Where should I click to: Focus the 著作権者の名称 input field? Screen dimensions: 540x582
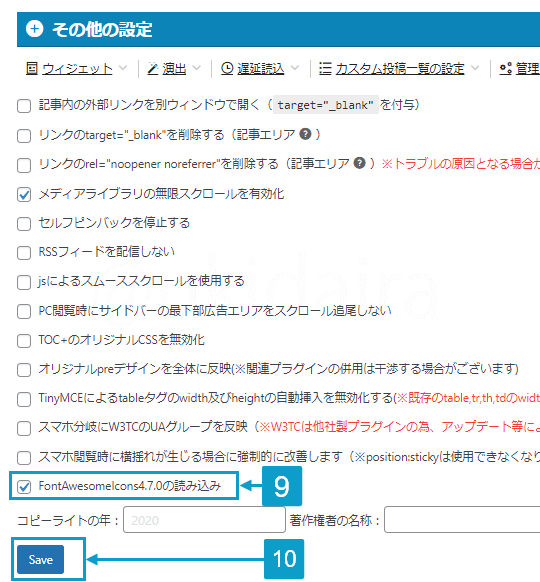(462, 520)
